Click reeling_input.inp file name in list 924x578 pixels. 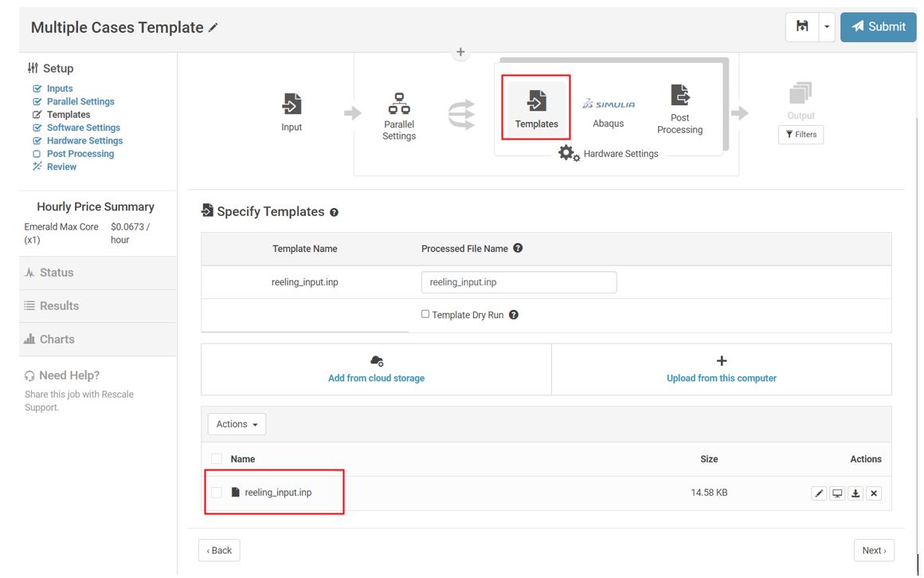(278, 493)
